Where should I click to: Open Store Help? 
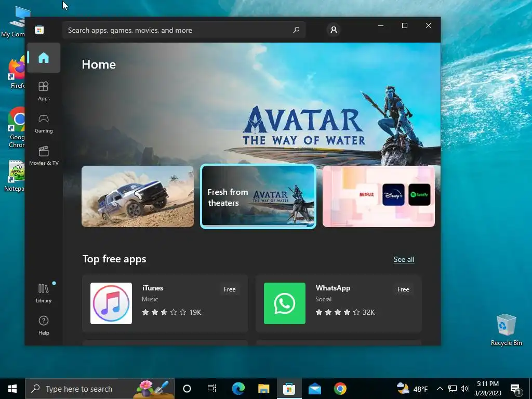pos(44,325)
